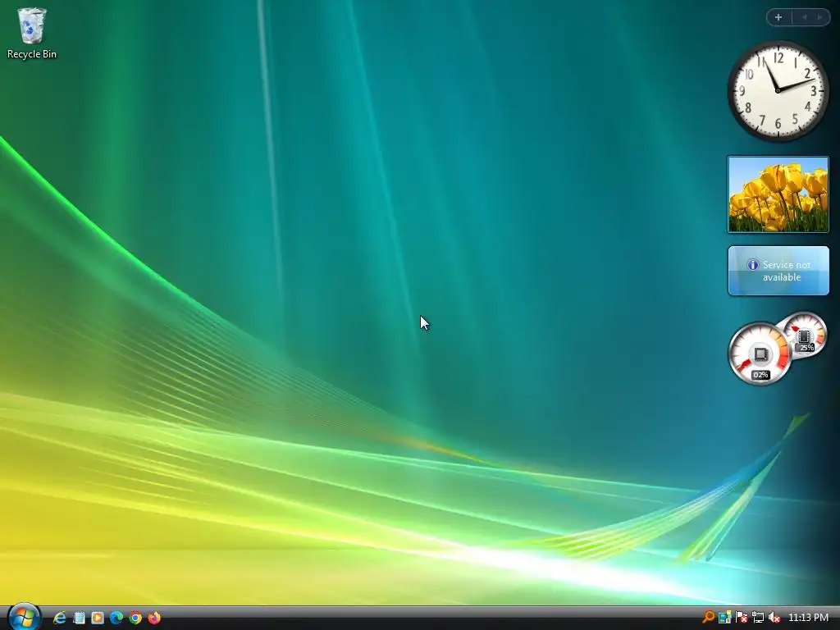840x630 pixels.
Task: Launch Microsoft Edge from the taskbar
Action: coord(116,618)
